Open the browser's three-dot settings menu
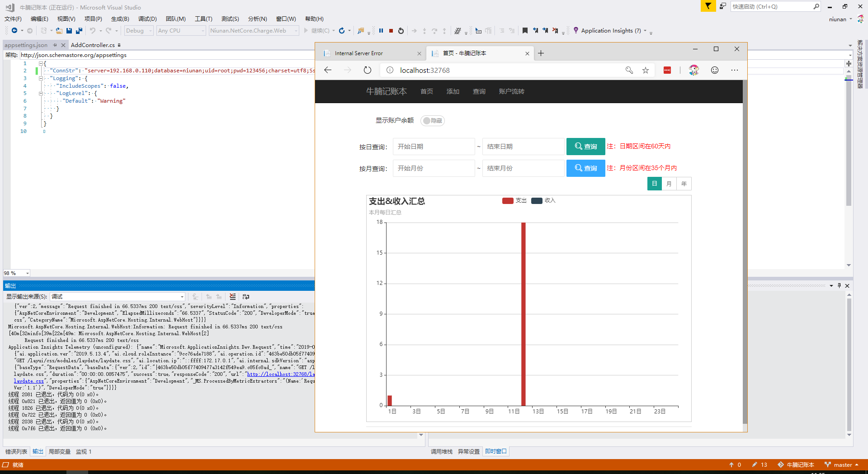The width and height of the screenshot is (868, 474). click(735, 70)
